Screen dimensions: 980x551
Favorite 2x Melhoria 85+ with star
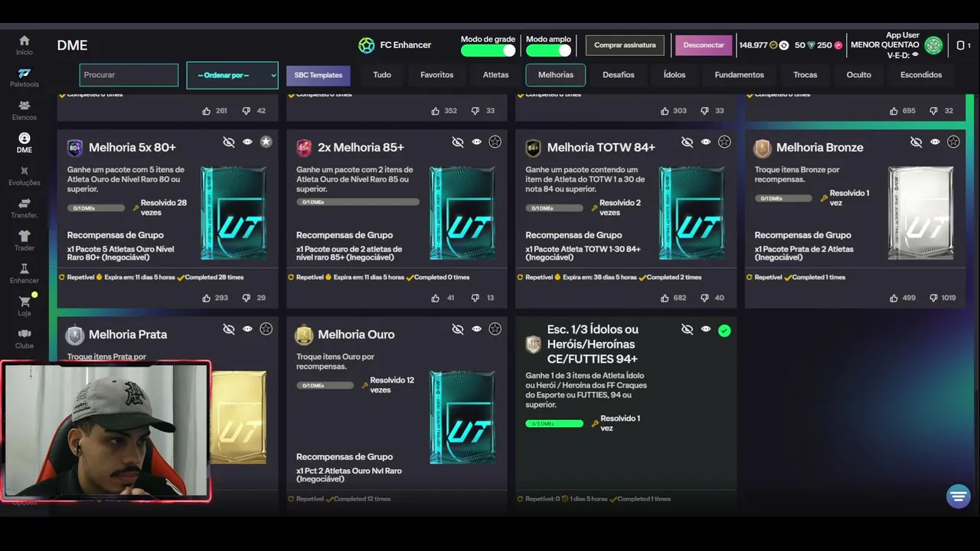pos(495,142)
